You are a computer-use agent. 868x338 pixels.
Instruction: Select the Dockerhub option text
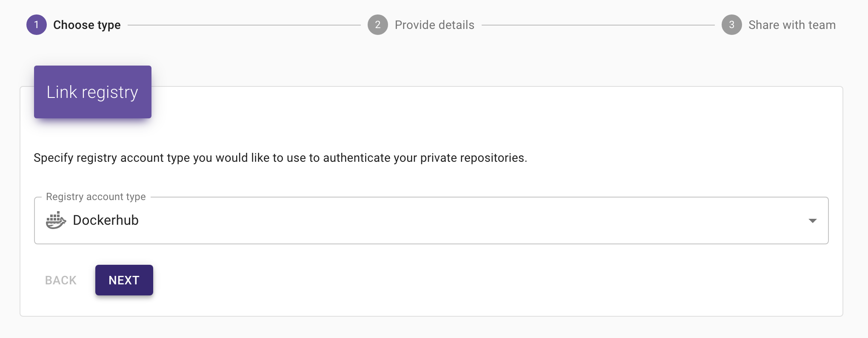point(106,220)
